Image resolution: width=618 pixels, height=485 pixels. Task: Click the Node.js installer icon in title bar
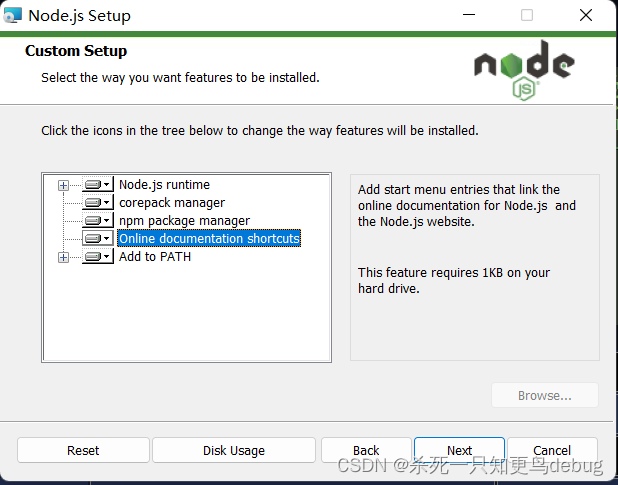pyautogui.click(x=13, y=15)
